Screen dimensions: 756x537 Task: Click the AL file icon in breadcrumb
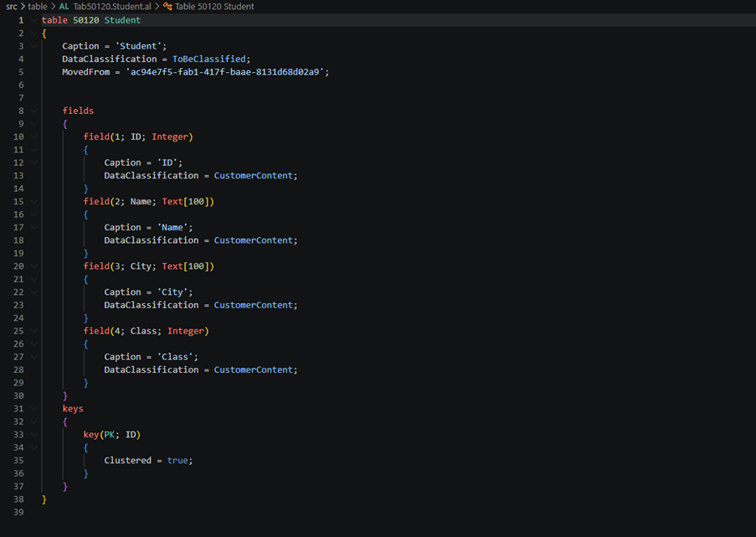tap(64, 6)
